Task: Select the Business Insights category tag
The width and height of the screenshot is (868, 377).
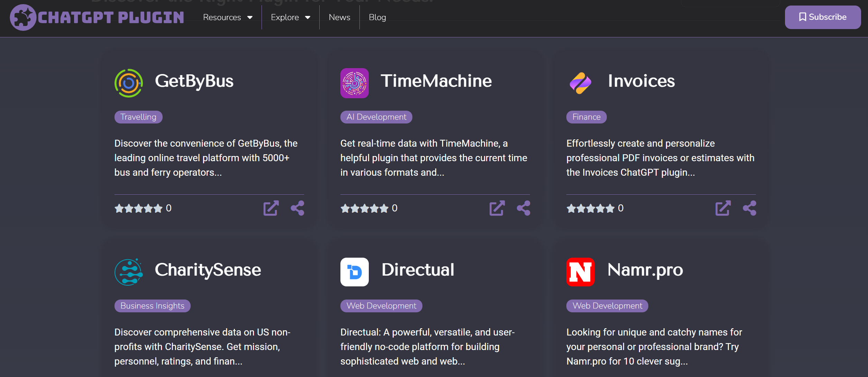Action: (152, 306)
